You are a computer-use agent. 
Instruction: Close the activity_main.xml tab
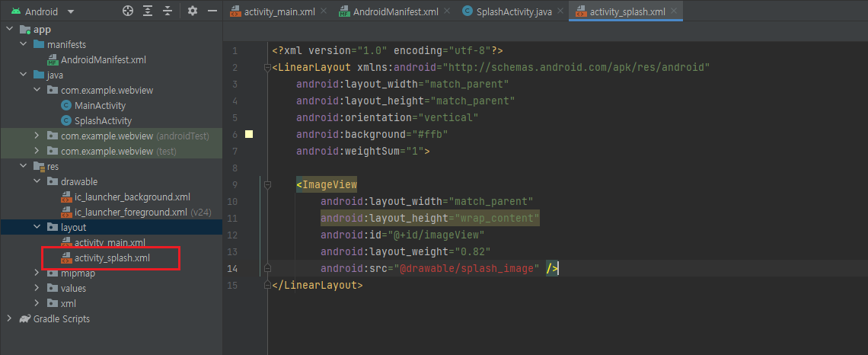[x=324, y=11]
